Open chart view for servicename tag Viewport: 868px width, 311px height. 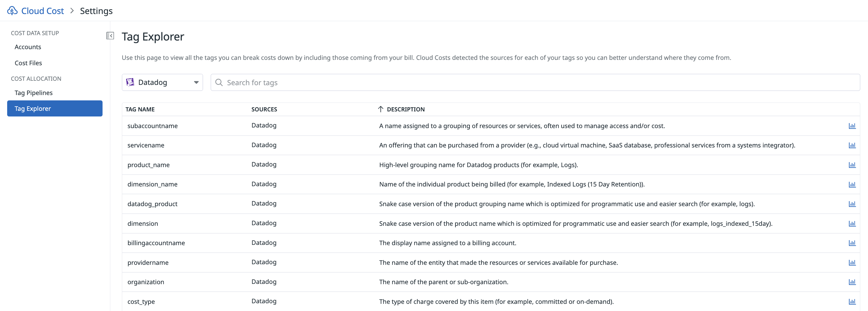point(852,145)
